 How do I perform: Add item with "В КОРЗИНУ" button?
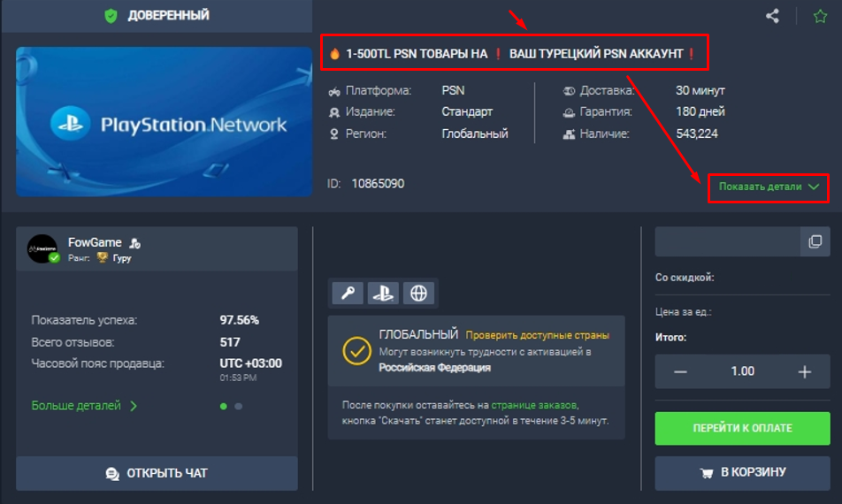click(x=742, y=472)
